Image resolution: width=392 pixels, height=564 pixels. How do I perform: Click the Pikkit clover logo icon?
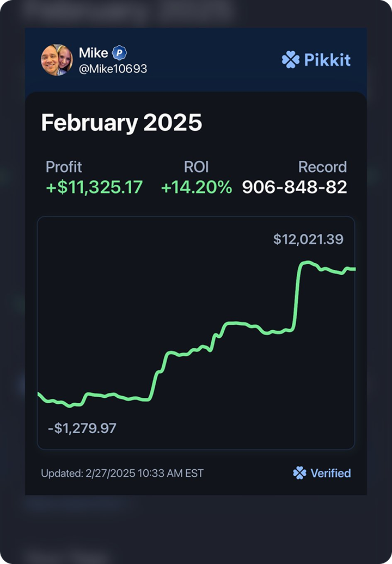tap(291, 59)
